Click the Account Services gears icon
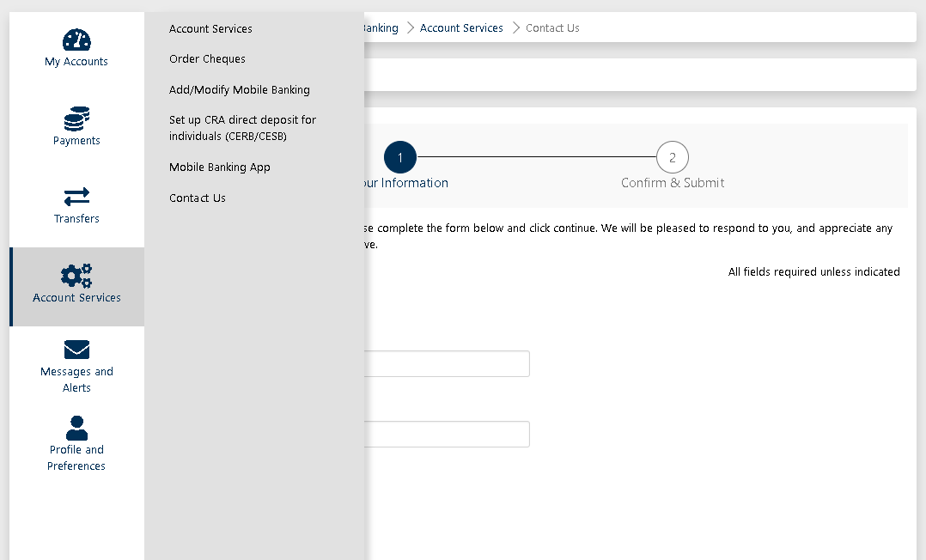The height and width of the screenshot is (560, 926). tap(76, 276)
